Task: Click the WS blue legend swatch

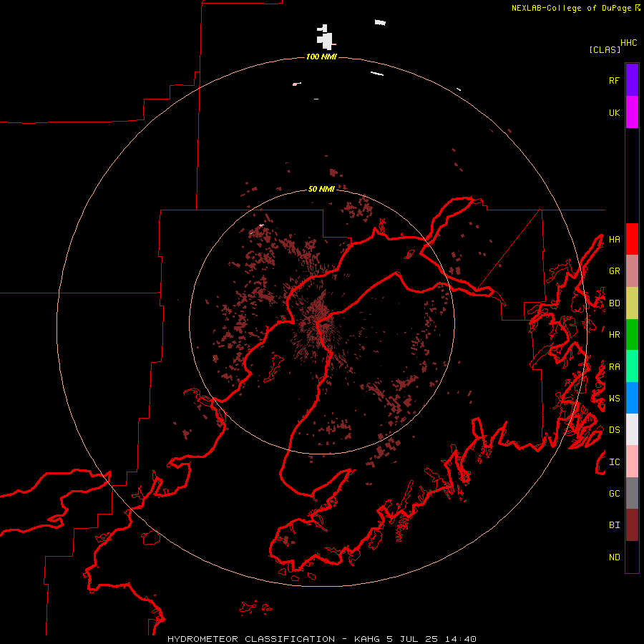Action: point(632,398)
